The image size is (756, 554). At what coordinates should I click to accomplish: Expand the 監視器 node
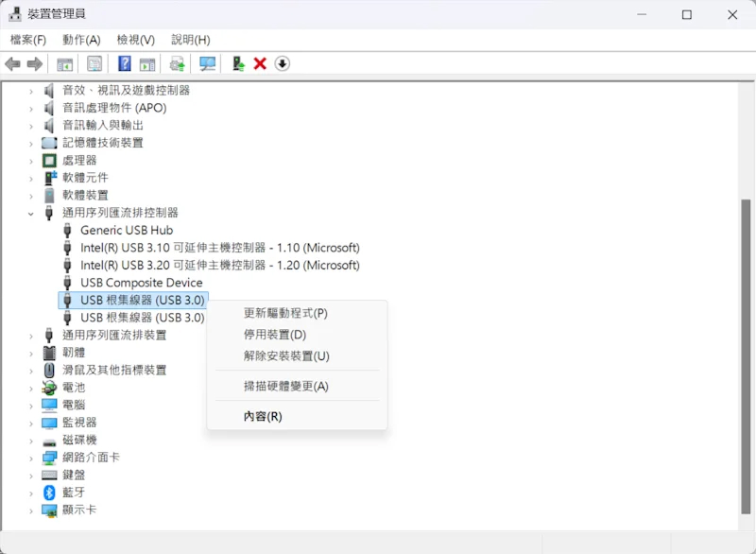point(31,423)
